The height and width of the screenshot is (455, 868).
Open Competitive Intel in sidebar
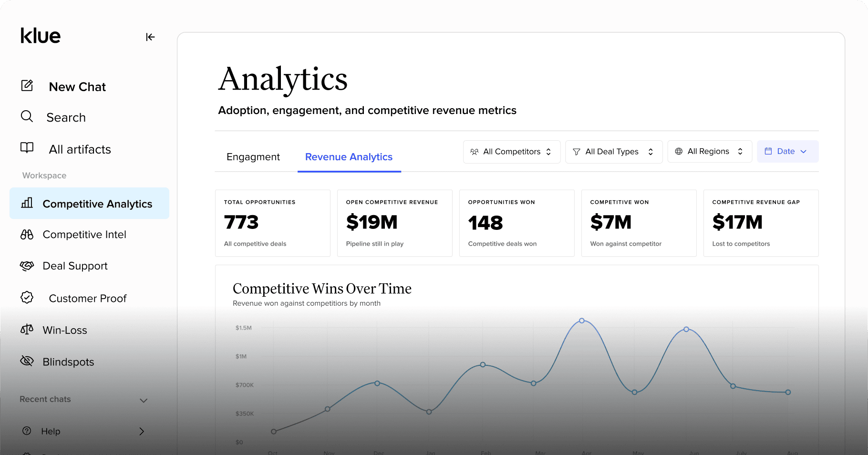[84, 234]
